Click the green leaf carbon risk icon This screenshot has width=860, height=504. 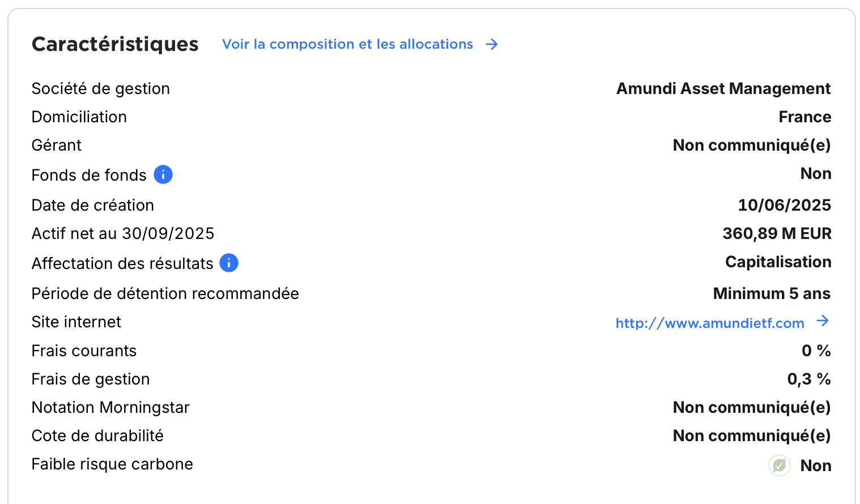click(x=780, y=465)
